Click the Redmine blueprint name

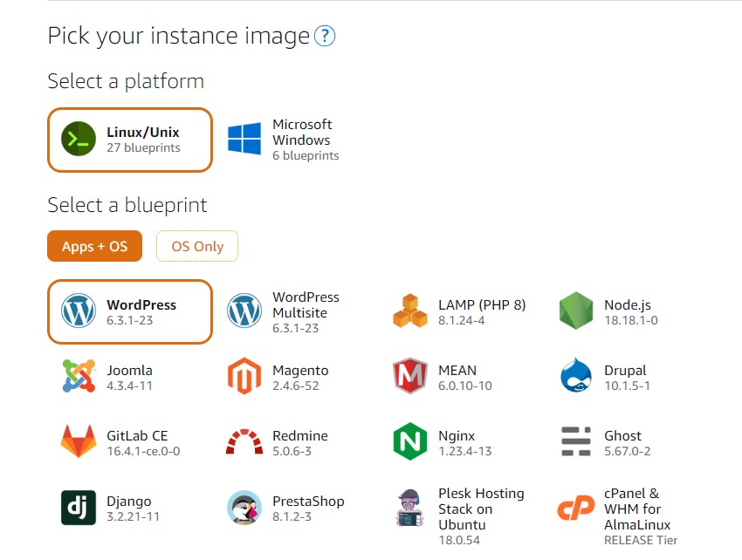(300, 435)
